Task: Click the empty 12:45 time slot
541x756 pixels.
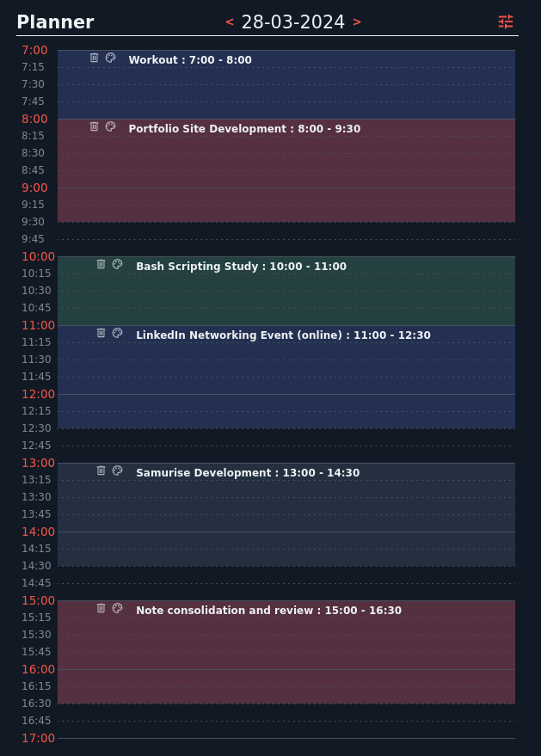Action: pos(286,446)
